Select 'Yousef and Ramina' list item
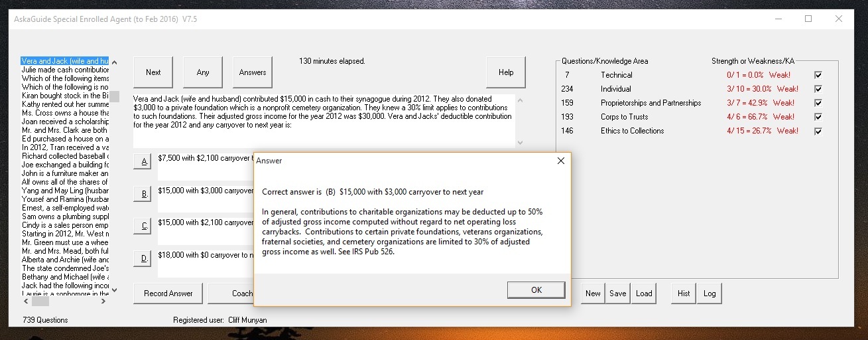 [65, 199]
